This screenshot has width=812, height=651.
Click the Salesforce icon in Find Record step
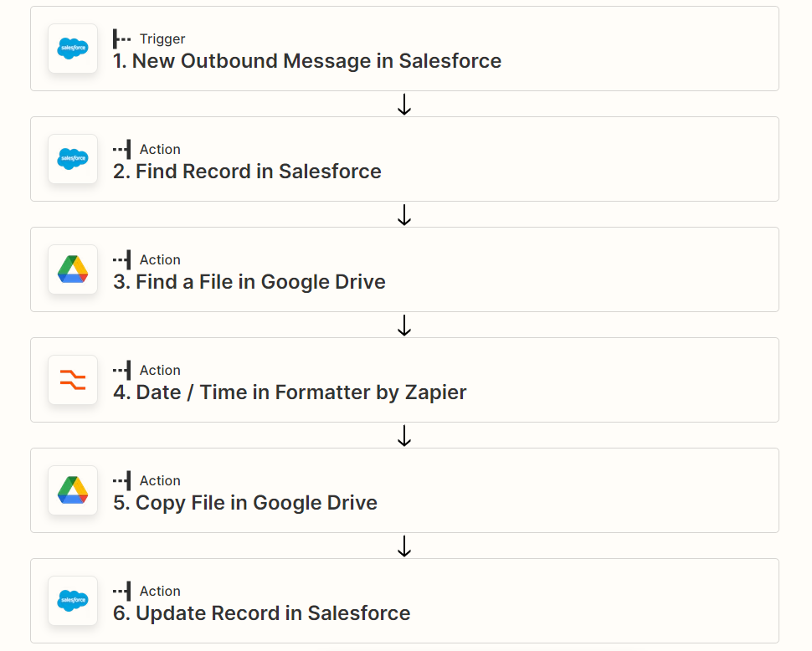[x=73, y=159]
